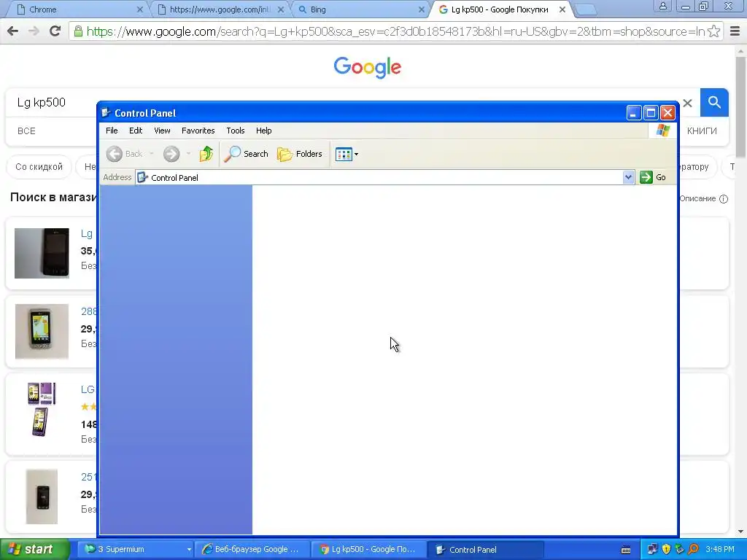Click the browser Forward arrow

tap(34, 31)
